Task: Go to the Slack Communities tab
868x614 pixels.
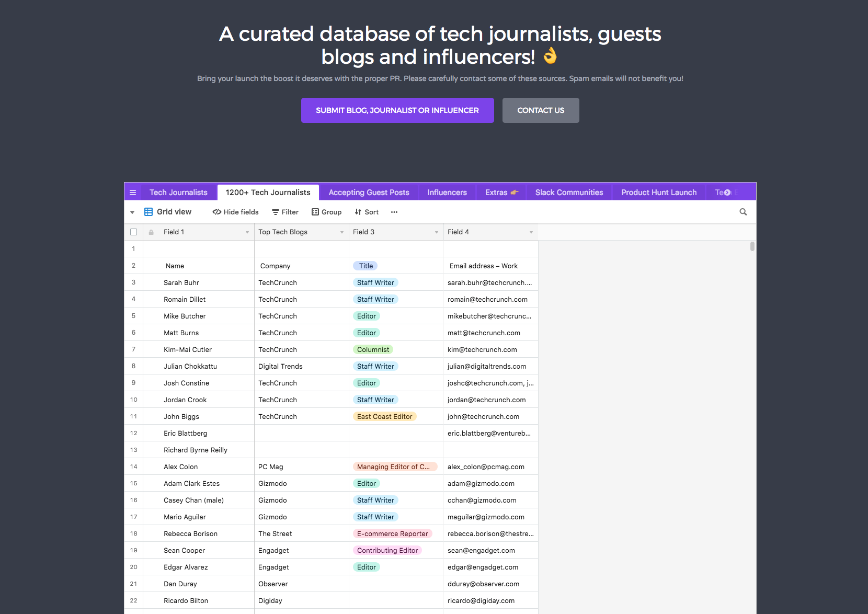Action: 569,192
